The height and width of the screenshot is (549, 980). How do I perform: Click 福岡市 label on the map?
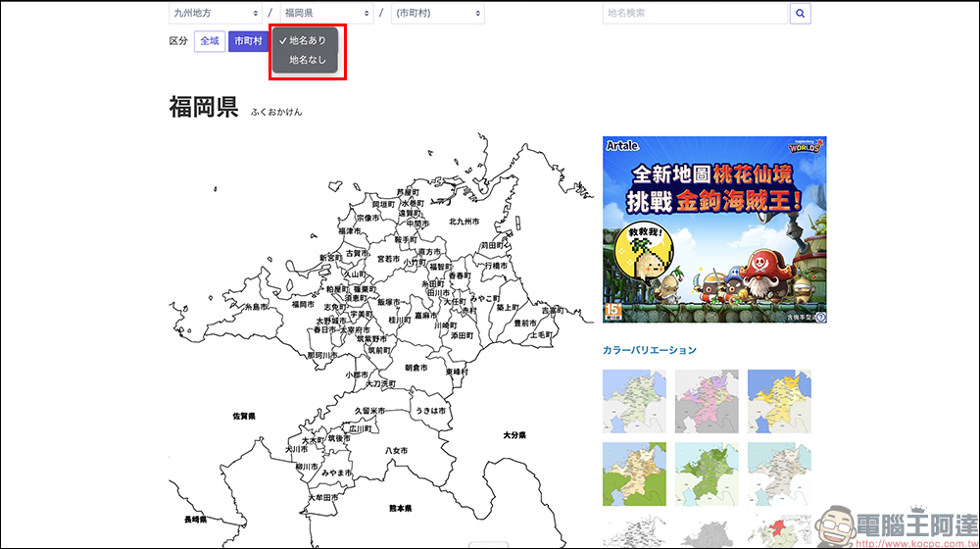pyautogui.click(x=303, y=305)
